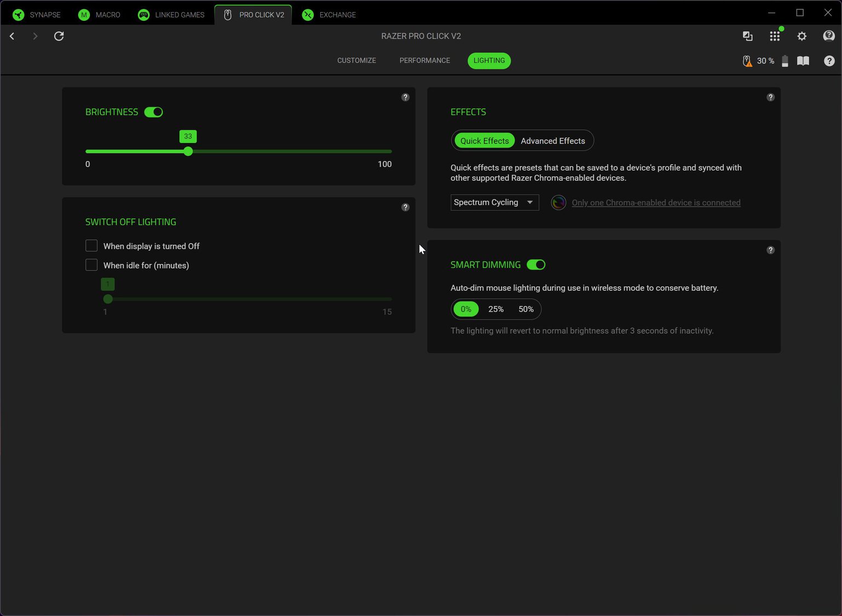Click the battery level icon
The image size is (842, 616).
coord(785,61)
